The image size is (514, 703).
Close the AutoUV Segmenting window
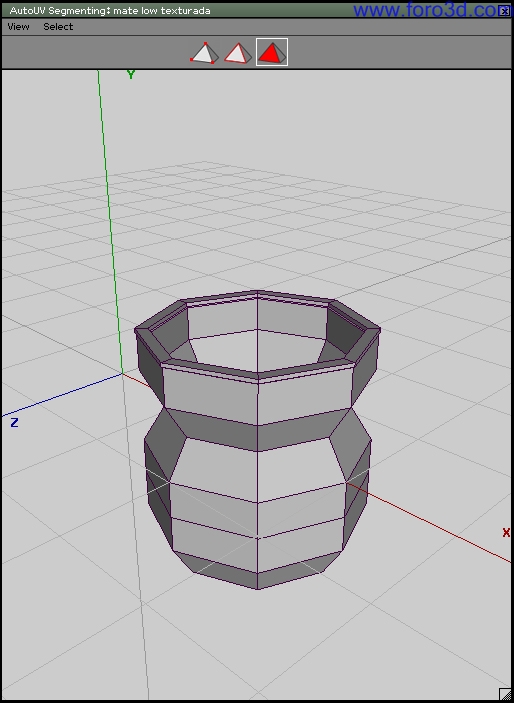coord(504,11)
